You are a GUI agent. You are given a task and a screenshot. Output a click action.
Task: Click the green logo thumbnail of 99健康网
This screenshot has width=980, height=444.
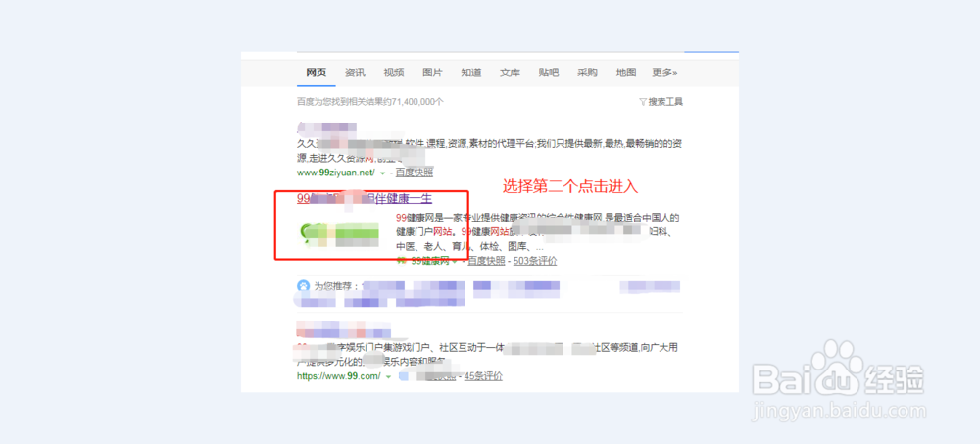tap(339, 236)
